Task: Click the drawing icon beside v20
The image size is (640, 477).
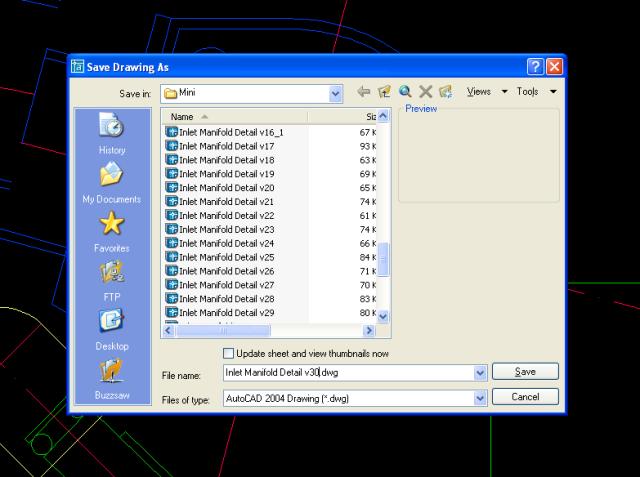Action: tap(172, 187)
